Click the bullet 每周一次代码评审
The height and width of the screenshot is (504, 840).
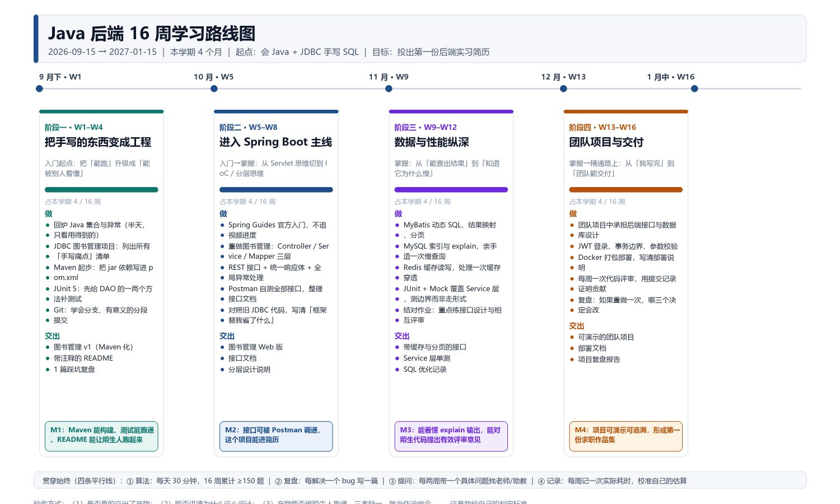click(627, 279)
